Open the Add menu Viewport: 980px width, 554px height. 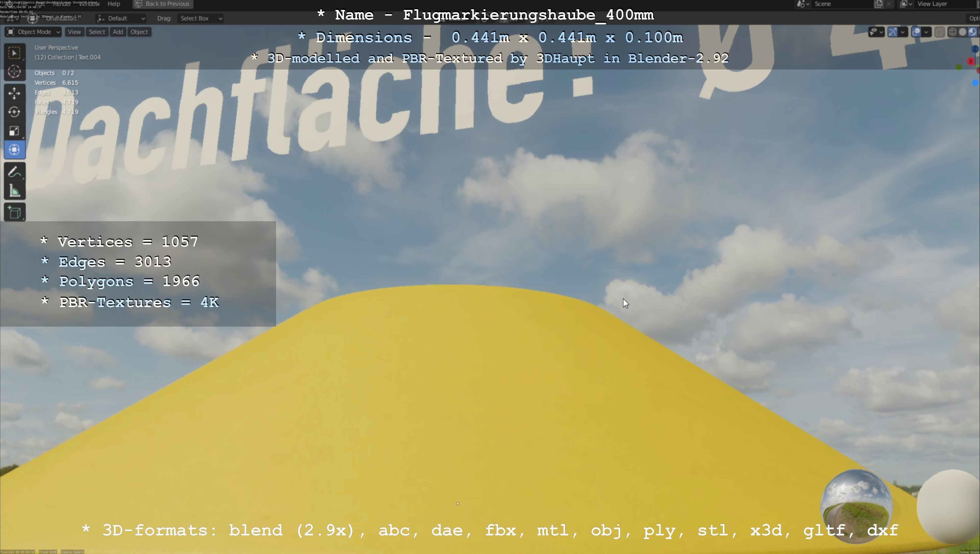(x=118, y=32)
